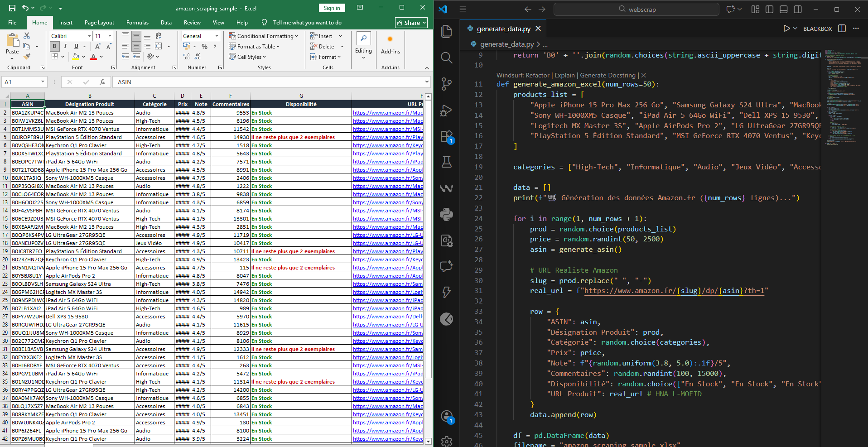Click the Sign in button
This screenshot has width=868, height=447.
click(332, 8)
